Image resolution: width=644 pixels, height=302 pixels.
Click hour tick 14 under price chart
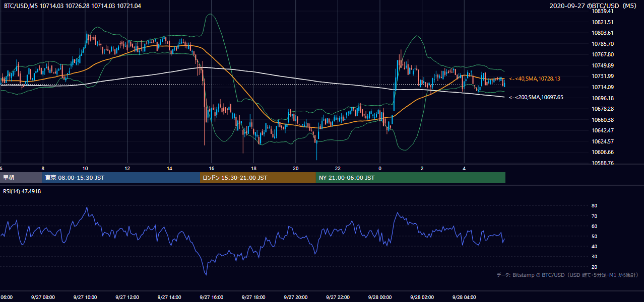[169, 169]
